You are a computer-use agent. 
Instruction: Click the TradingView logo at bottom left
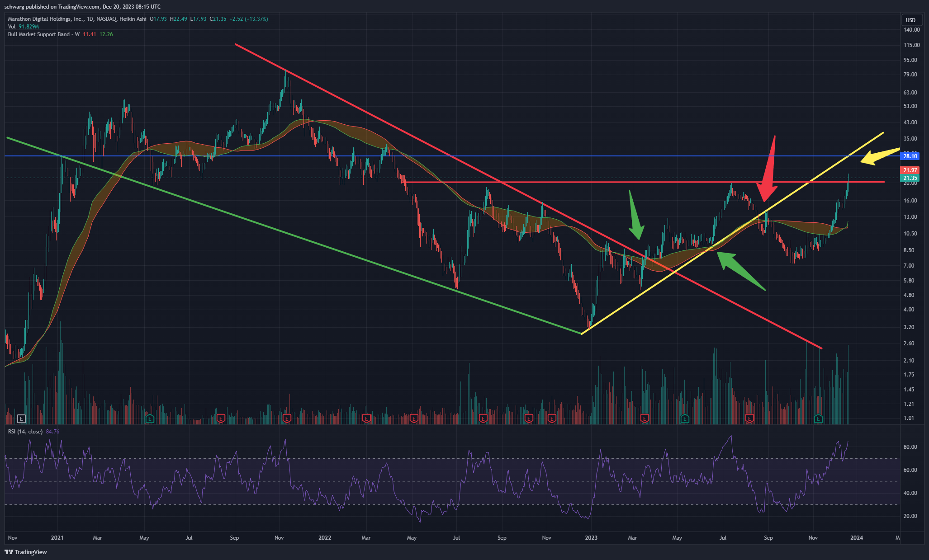pyautogui.click(x=26, y=552)
